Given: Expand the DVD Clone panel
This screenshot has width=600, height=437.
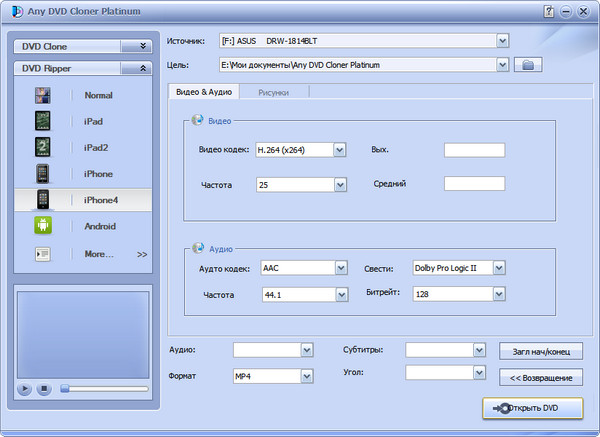Looking at the screenshot, I should [x=143, y=46].
